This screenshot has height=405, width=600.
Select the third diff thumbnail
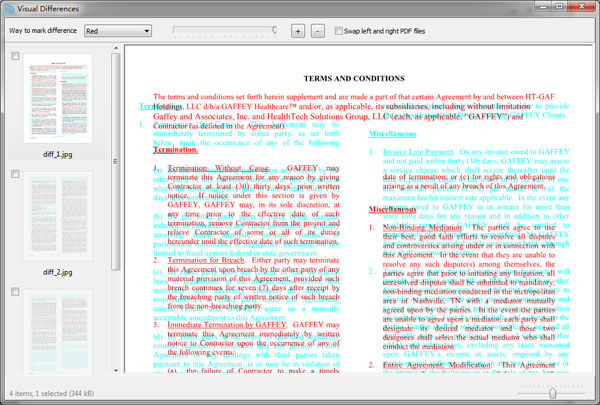point(57,332)
